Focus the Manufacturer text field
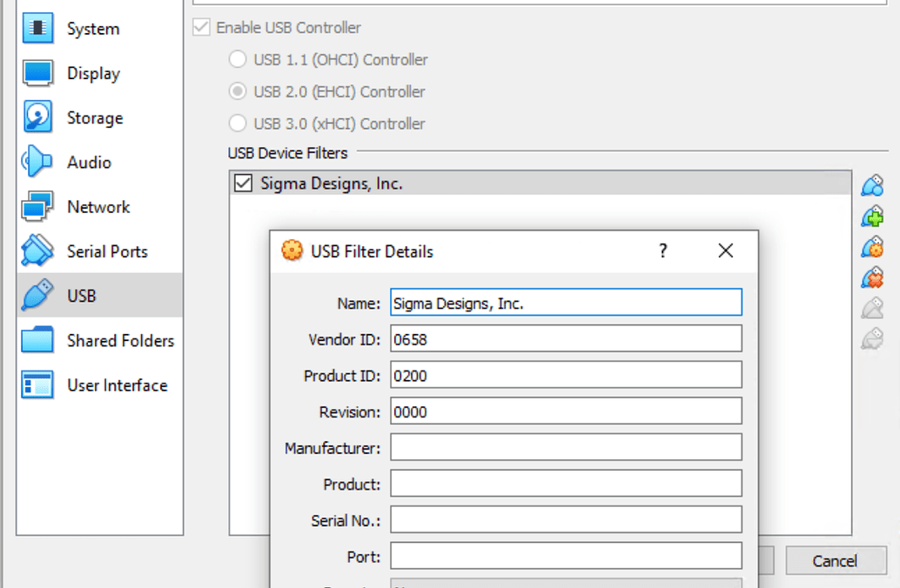900x588 pixels. coord(566,448)
